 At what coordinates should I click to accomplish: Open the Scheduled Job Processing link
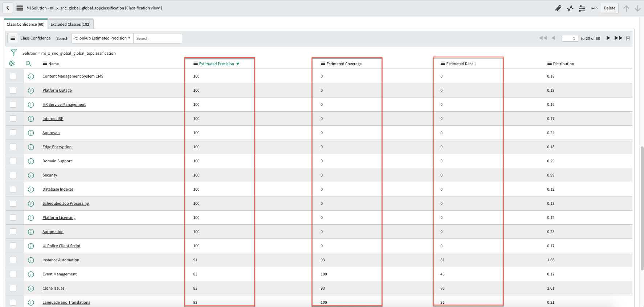tap(66, 203)
